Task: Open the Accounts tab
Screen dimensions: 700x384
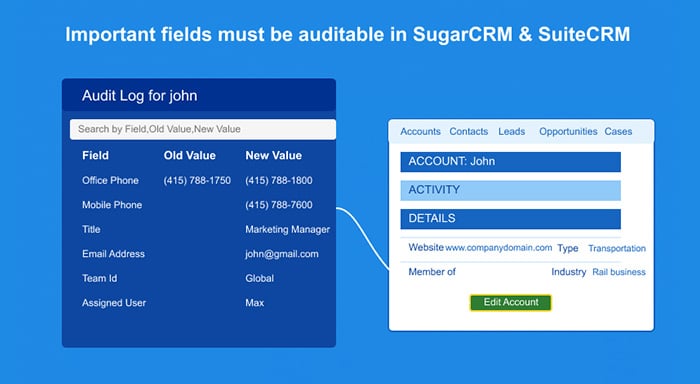Action: (420, 132)
